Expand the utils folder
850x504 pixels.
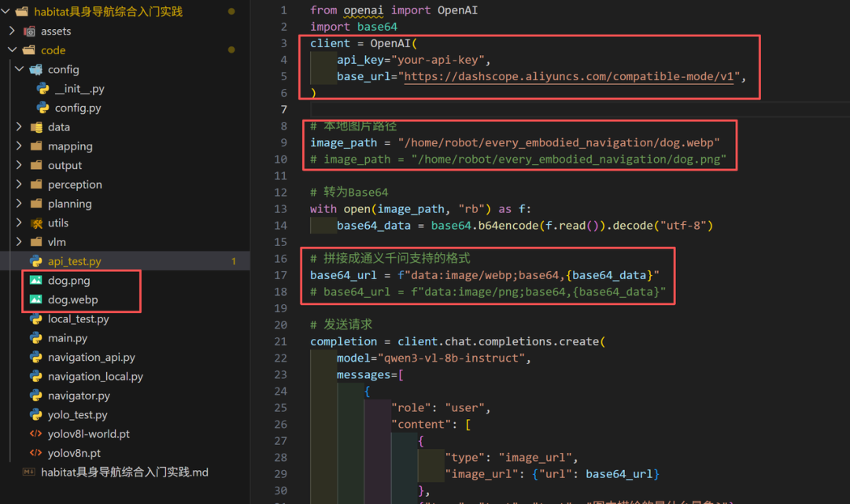click(20, 223)
